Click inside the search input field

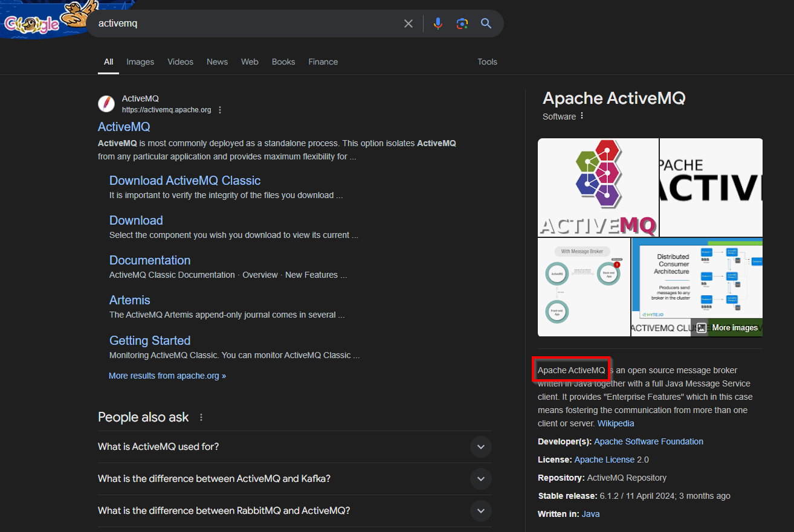[242, 24]
